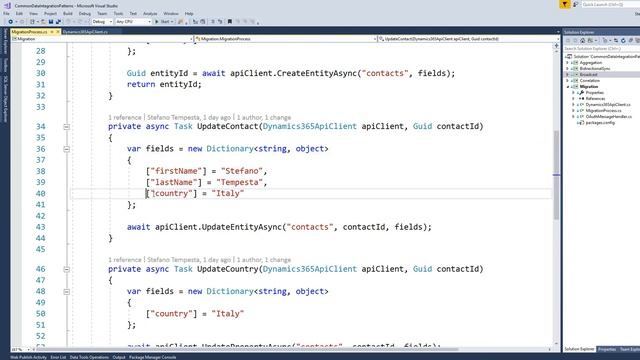The width and height of the screenshot is (640, 360).
Task: Open the Debug menu
Action: 85,13
